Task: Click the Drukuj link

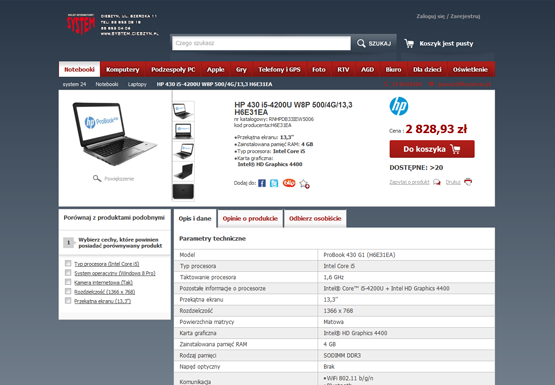Action: pos(453,182)
